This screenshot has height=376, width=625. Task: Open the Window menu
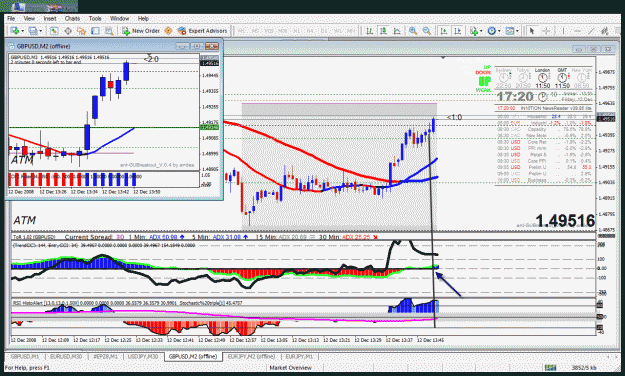(x=119, y=19)
